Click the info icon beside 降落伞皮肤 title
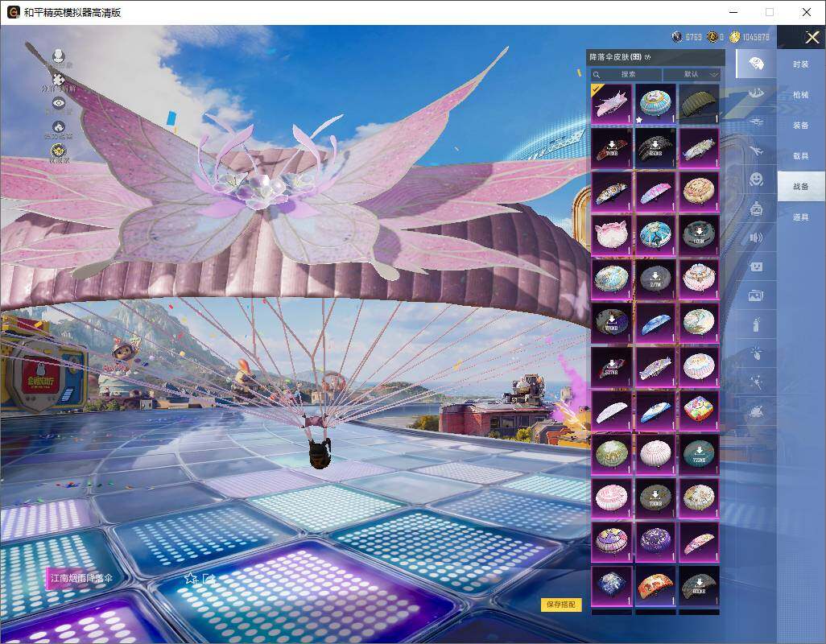 647,57
